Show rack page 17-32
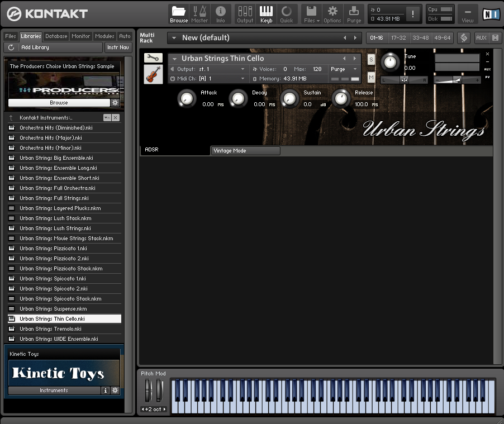The width and height of the screenshot is (504, 424). [398, 38]
